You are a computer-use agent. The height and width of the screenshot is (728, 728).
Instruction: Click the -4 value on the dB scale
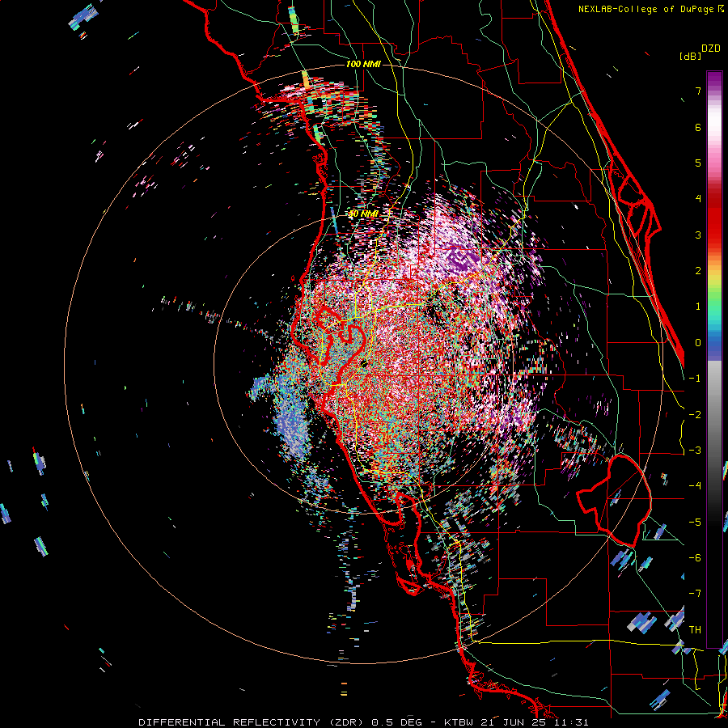coord(695,486)
